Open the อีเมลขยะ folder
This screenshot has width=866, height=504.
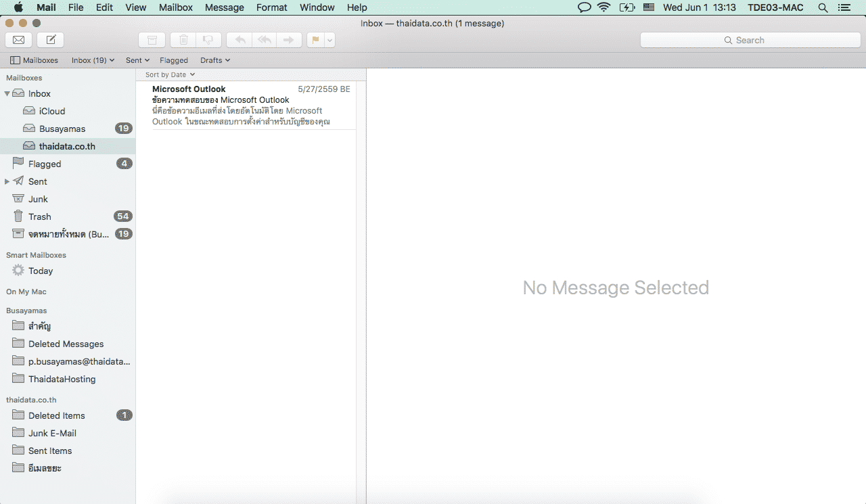(x=68, y=468)
